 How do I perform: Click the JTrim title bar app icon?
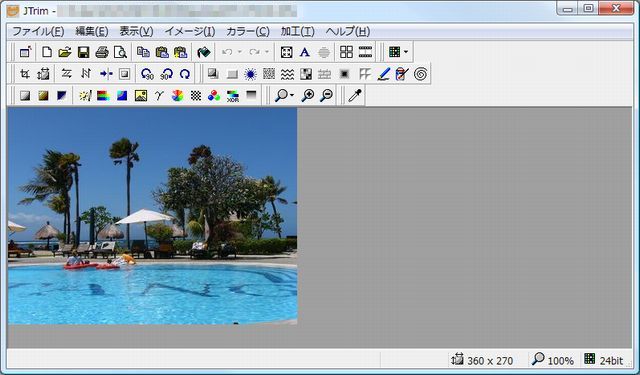pos(13,11)
